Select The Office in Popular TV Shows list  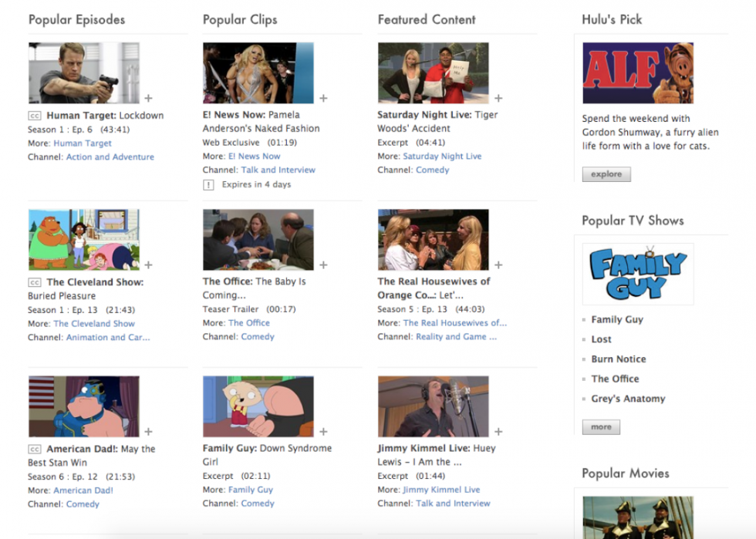click(x=616, y=379)
